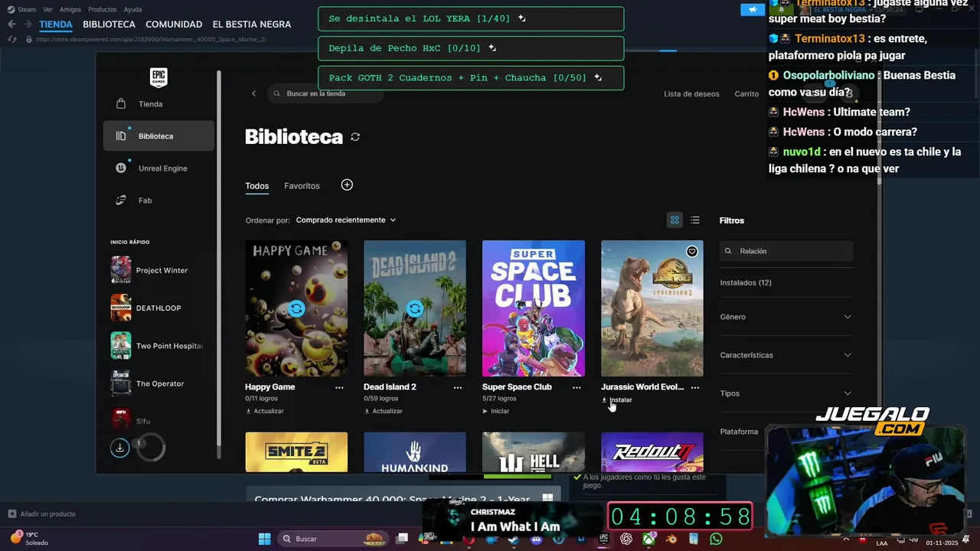Expand the Género filter

tap(786, 317)
